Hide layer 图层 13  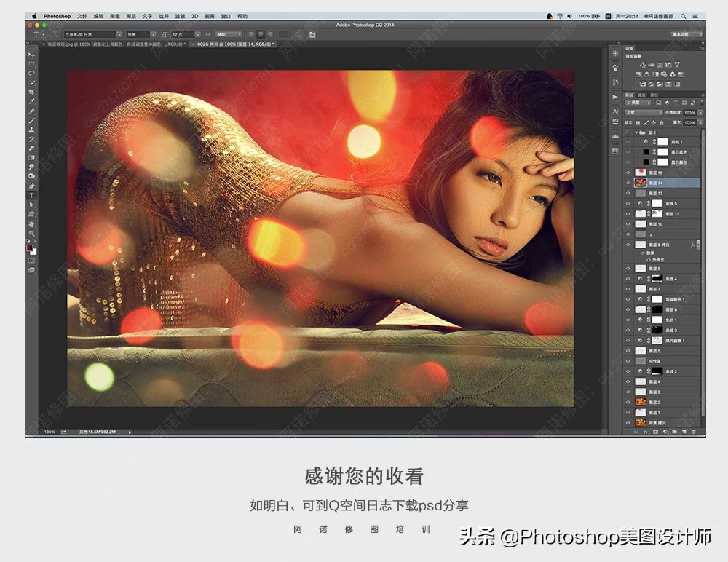pos(628,193)
